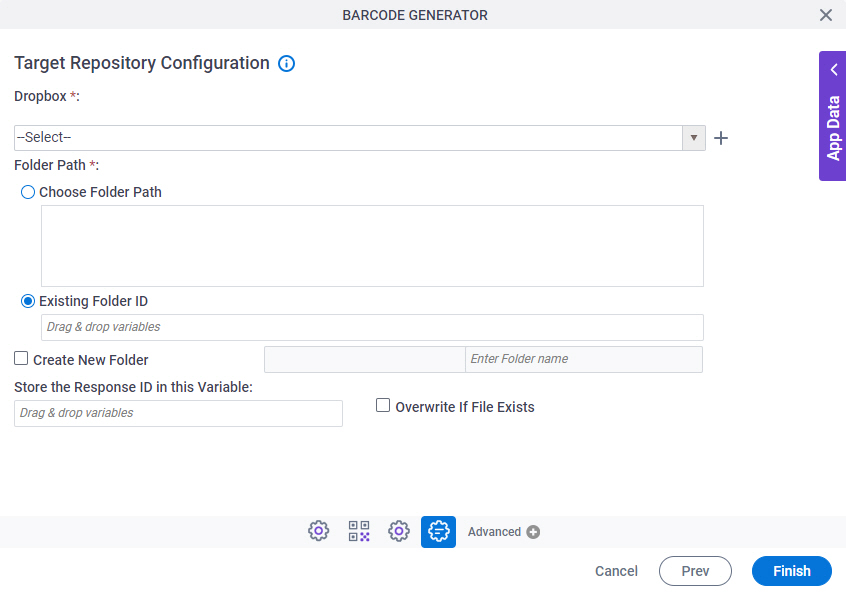Image resolution: width=846 pixels, height=594 pixels.
Task: Click the Store Response ID variable field
Action: pos(178,413)
